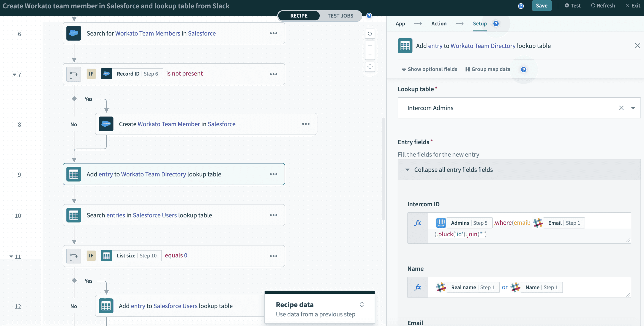Image resolution: width=644 pixels, height=326 pixels.
Task: Click inside the Name formula input field
Action: [529, 287]
